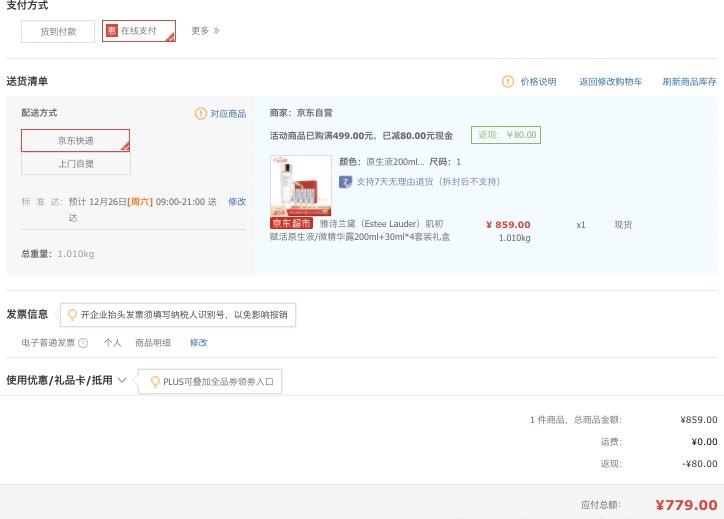Choose 京东快递 delivery method
Screen dimensions: 724x519
75,140
